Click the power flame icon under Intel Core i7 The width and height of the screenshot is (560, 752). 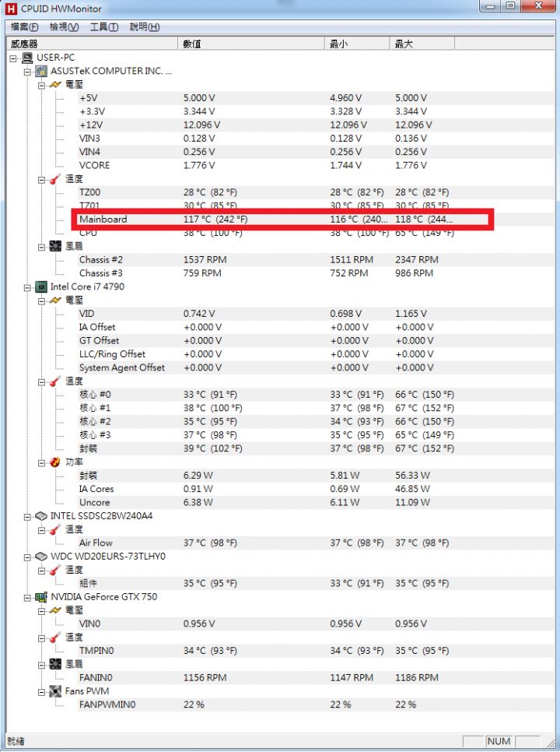(x=55, y=462)
